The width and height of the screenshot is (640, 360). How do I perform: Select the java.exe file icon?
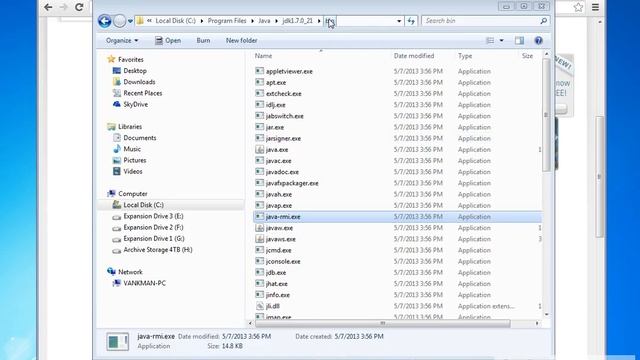(x=259, y=149)
